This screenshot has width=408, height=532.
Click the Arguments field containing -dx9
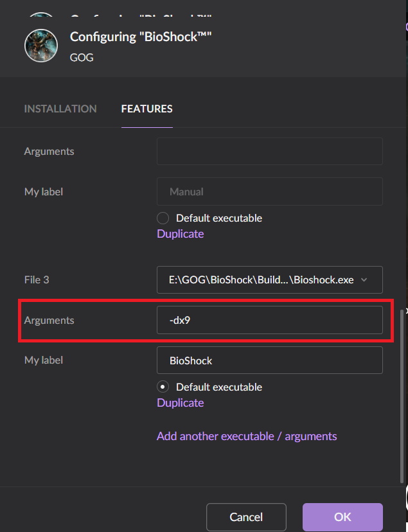click(270, 320)
